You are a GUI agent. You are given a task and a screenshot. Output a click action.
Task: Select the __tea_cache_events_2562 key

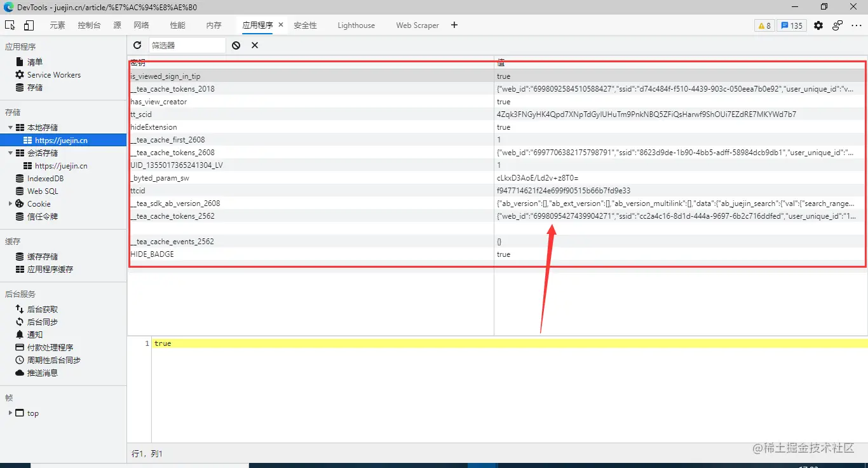click(x=172, y=242)
